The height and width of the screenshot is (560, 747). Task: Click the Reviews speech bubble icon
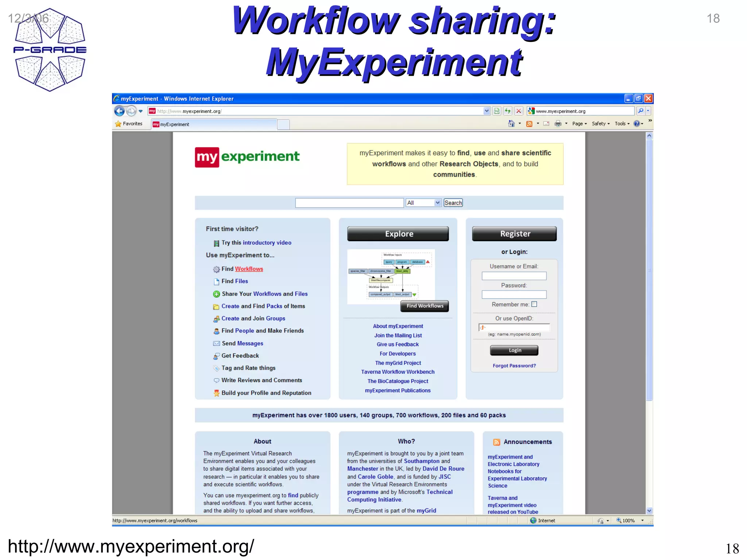click(216, 380)
